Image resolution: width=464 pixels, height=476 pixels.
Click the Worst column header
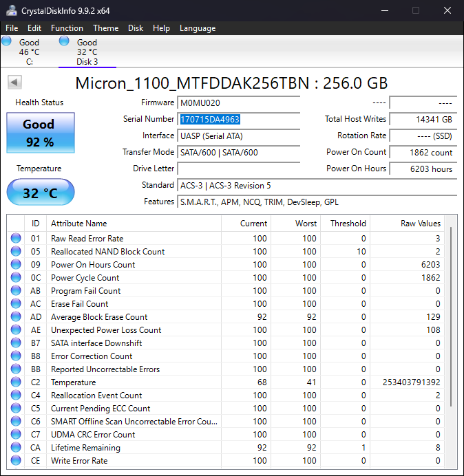(x=295, y=224)
